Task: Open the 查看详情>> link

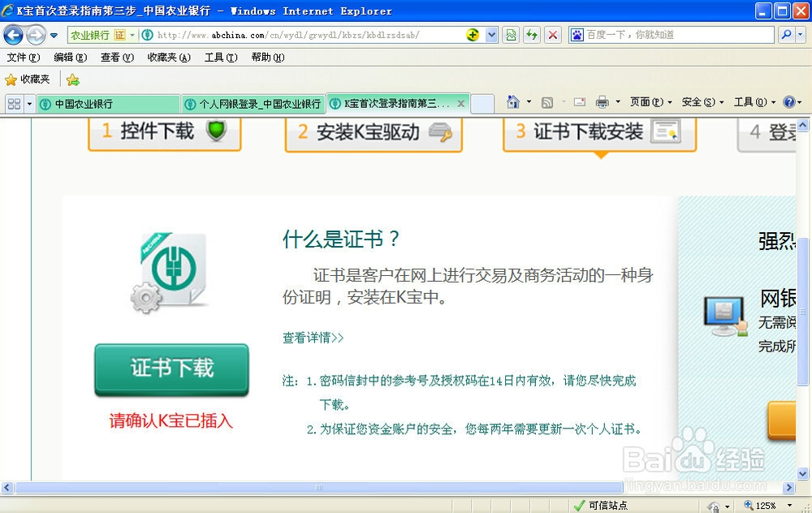Action: [x=313, y=338]
